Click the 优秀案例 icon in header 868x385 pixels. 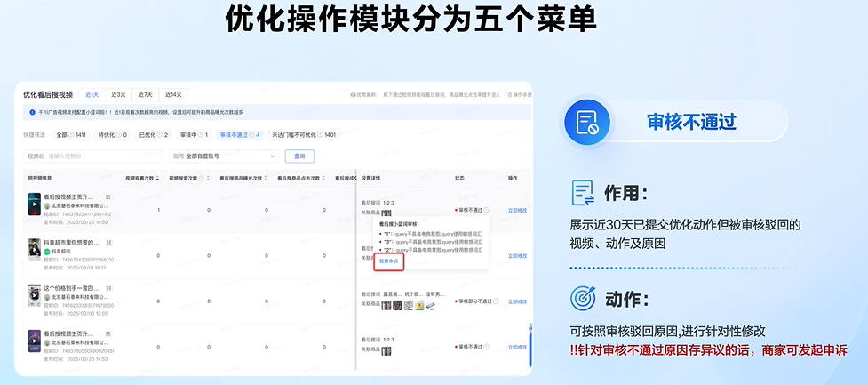pos(354,94)
